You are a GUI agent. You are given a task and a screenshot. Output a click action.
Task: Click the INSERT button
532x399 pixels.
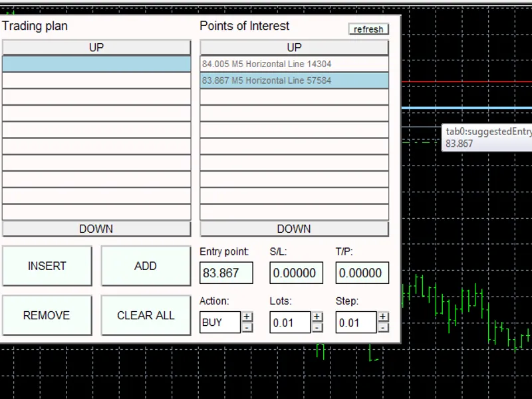click(x=47, y=265)
